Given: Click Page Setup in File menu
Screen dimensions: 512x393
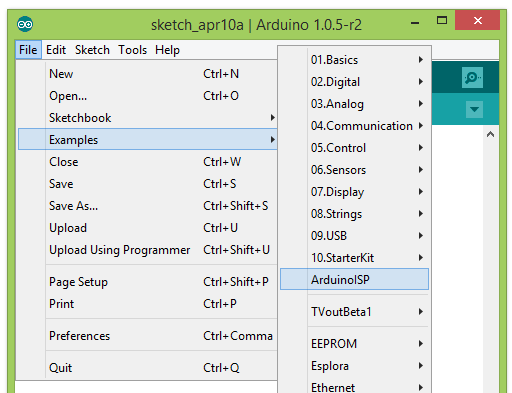Looking at the screenshot, I should coord(147,282).
